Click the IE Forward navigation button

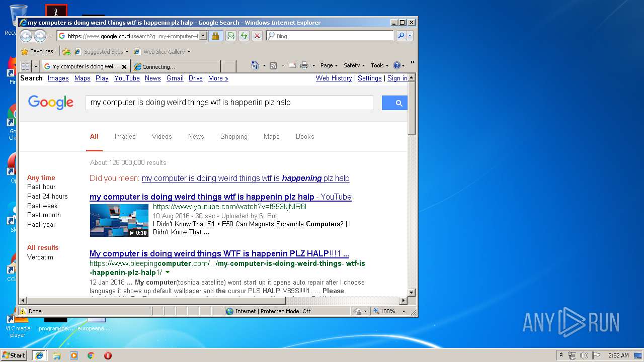40,36
